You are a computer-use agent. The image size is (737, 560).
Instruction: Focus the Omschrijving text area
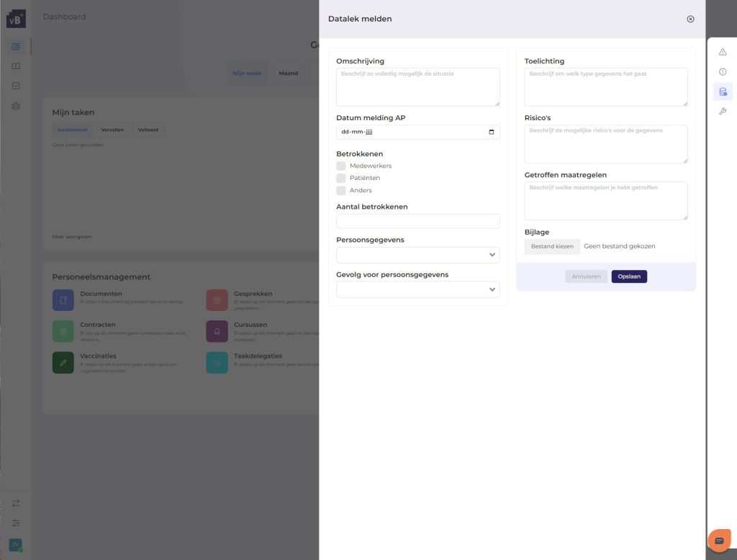[x=417, y=87]
